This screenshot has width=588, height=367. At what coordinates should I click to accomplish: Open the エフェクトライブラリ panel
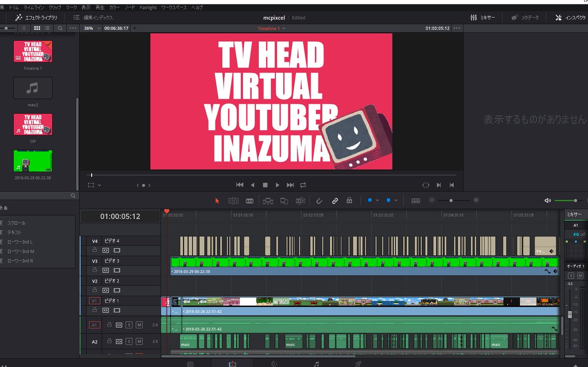point(36,17)
